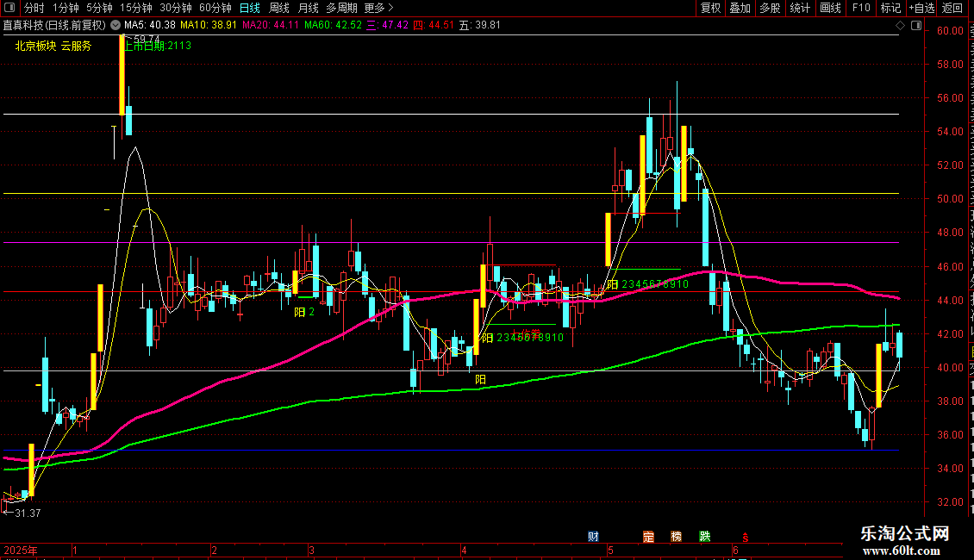Click the 32.00 price axis label

point(950,502)
